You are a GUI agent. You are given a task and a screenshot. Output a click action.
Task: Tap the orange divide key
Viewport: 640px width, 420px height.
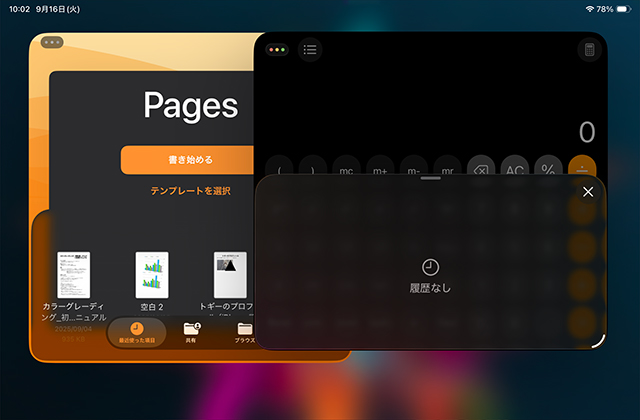pos(582,165)
